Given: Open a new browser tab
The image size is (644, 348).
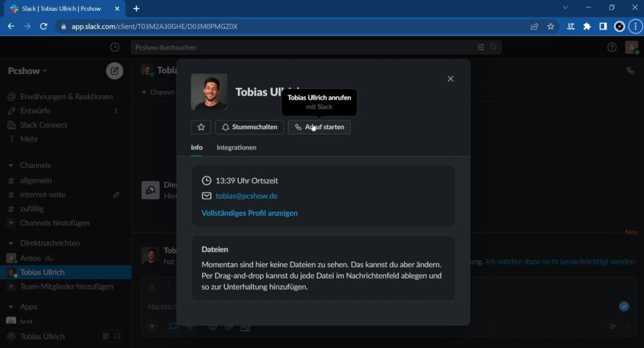Looking at the screenshot, I should (137, 8).
